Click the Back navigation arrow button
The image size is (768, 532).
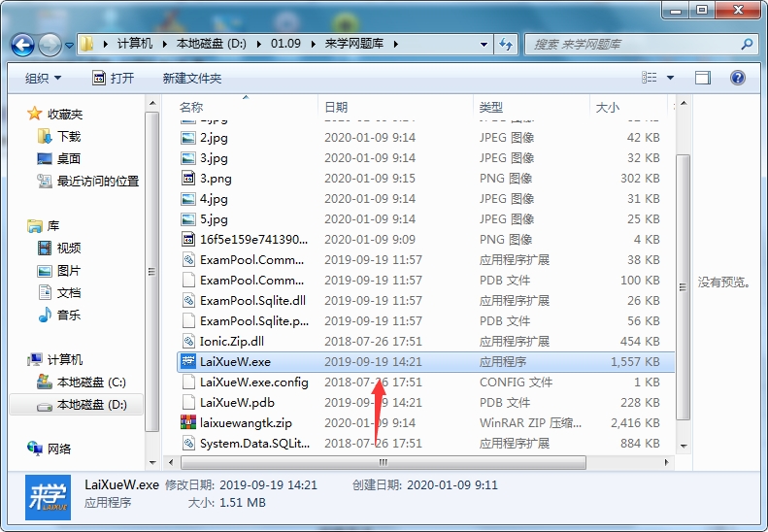(22, 45)
